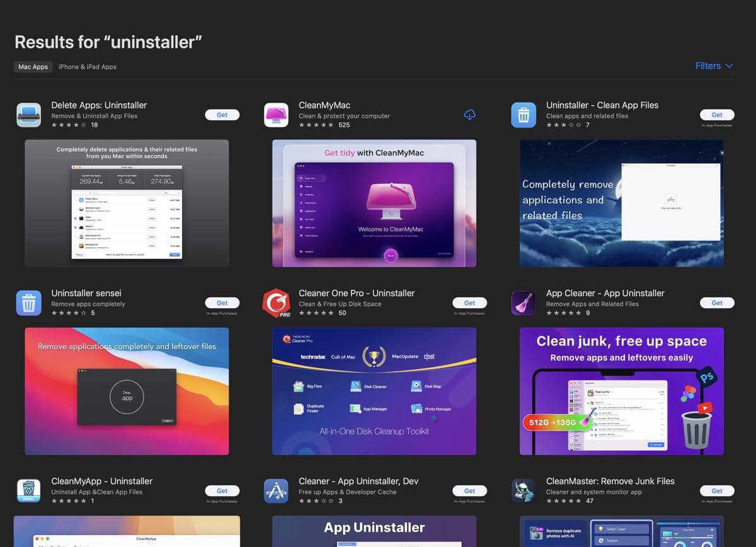Select the Uninstaller sensei trash-can icon

28,302
